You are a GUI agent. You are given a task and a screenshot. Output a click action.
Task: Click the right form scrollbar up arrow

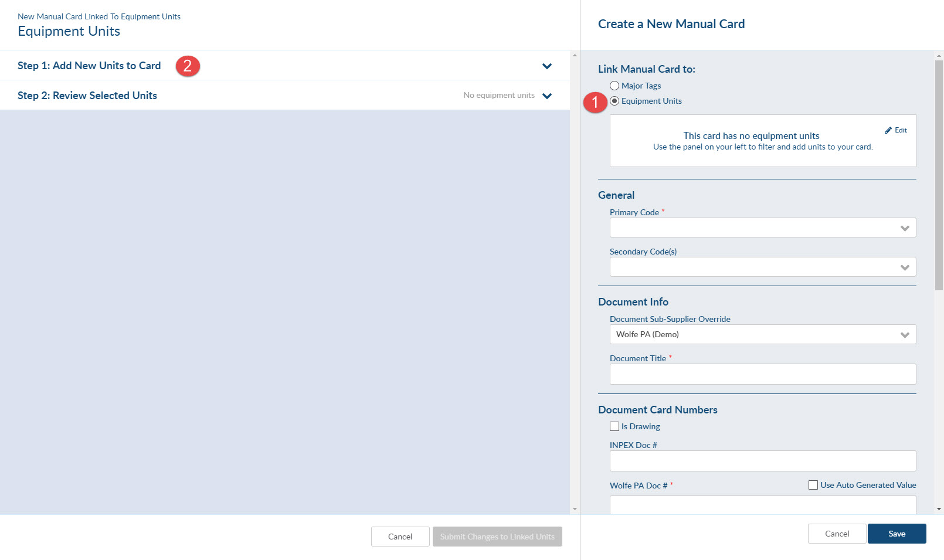(939, 56)
